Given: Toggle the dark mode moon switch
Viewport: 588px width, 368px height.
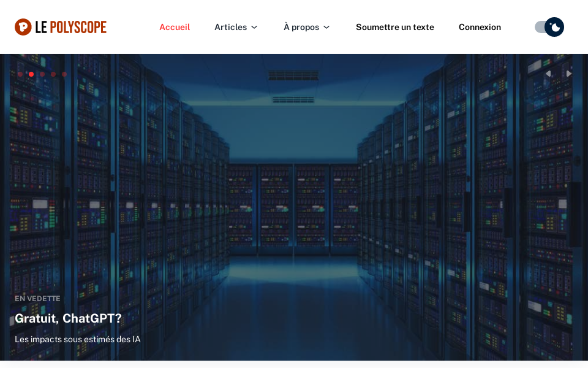Looking at the screenshot, I should pyautogui.click(x=549, y=27).
